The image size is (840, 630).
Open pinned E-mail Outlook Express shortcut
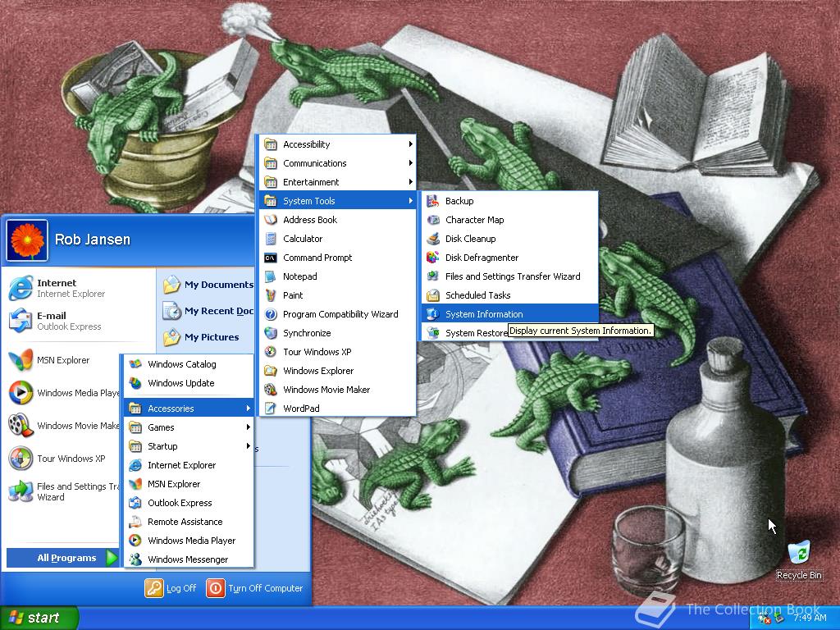(x=80, y=321)
